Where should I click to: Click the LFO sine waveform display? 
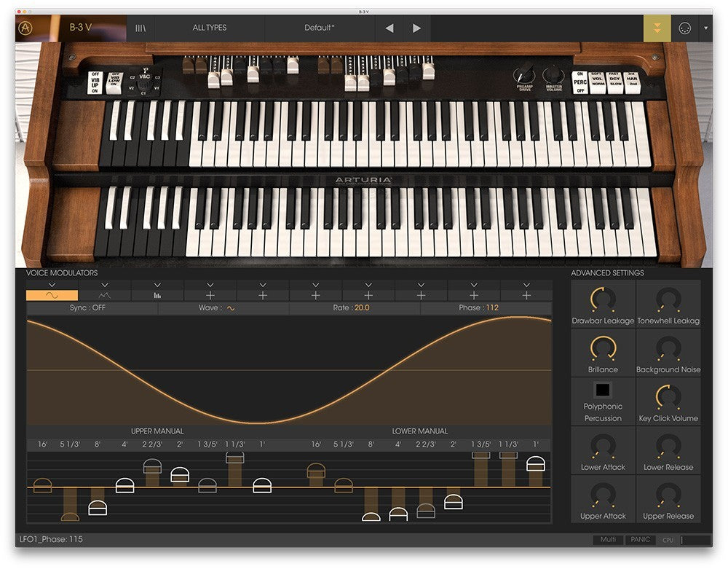[x=289, y=370]
